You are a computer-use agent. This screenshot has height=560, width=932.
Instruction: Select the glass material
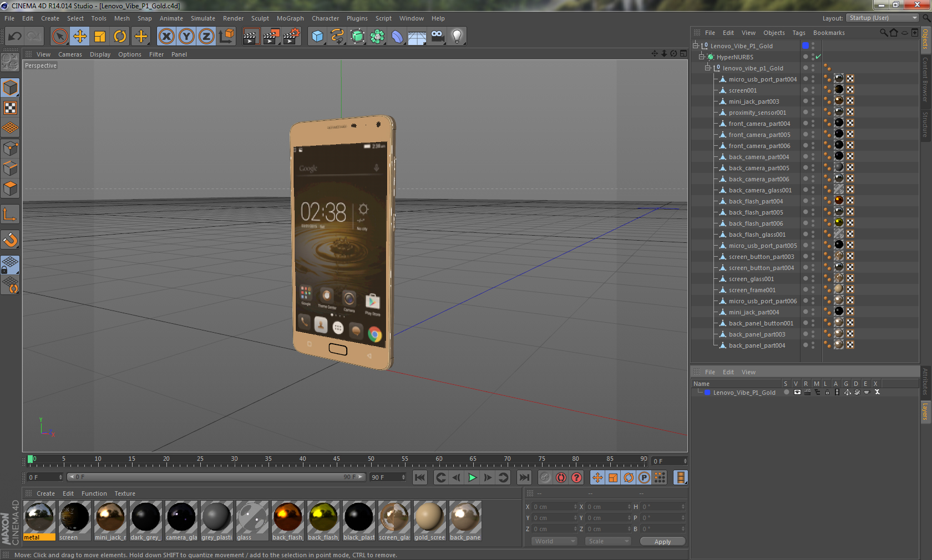click(252, 521)
